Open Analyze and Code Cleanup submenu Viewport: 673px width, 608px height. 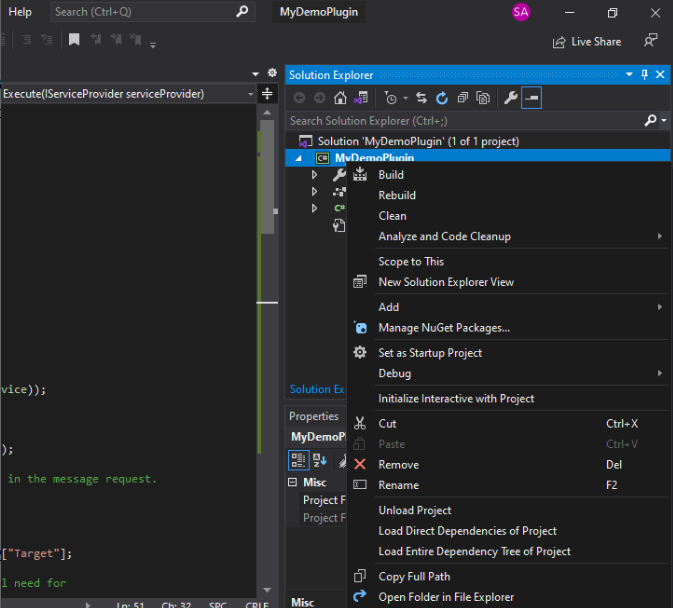coord(509,236)
